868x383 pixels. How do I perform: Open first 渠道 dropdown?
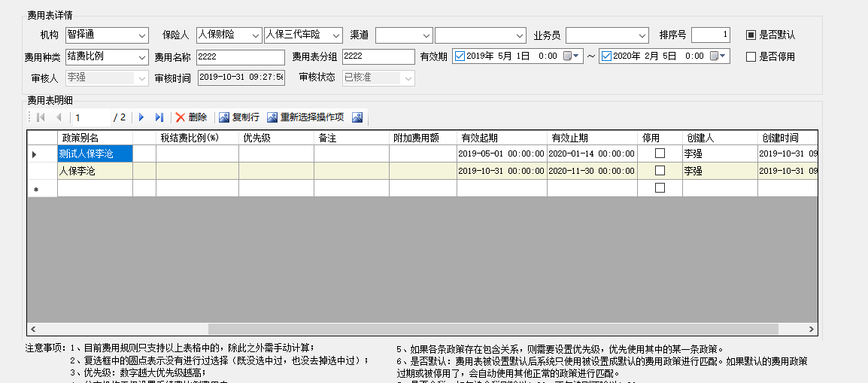[x=426, y=35]
